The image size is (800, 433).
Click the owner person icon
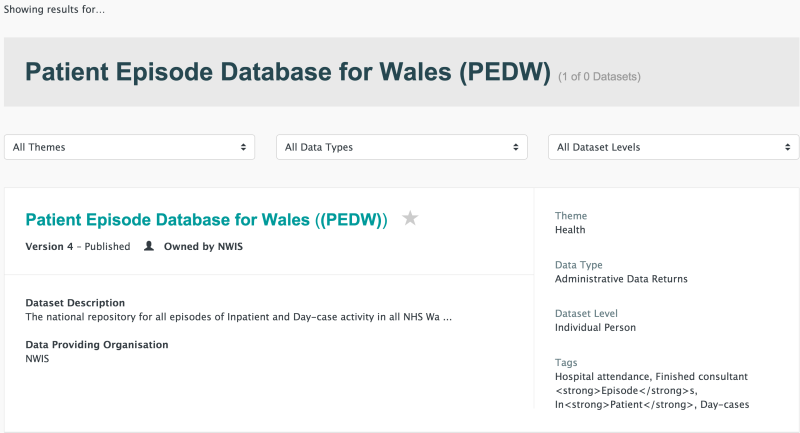(149, 246)
